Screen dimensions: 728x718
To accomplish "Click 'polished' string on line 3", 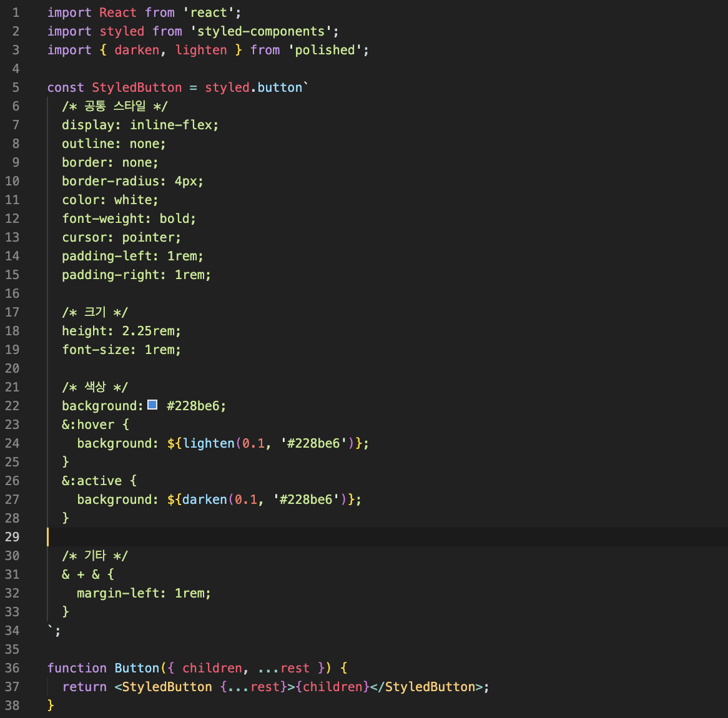I will tap(325, 50).
